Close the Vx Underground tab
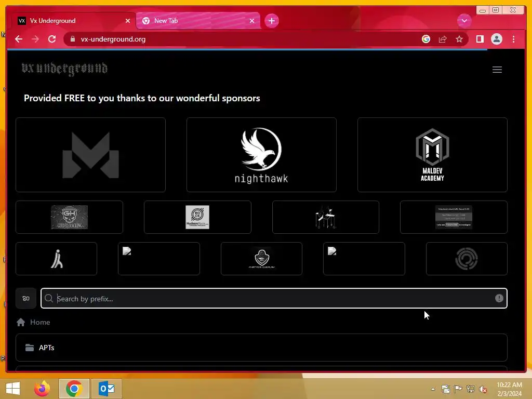Image resolution: width=532 pixels, height=399 pixels. (x=128, y=21)
